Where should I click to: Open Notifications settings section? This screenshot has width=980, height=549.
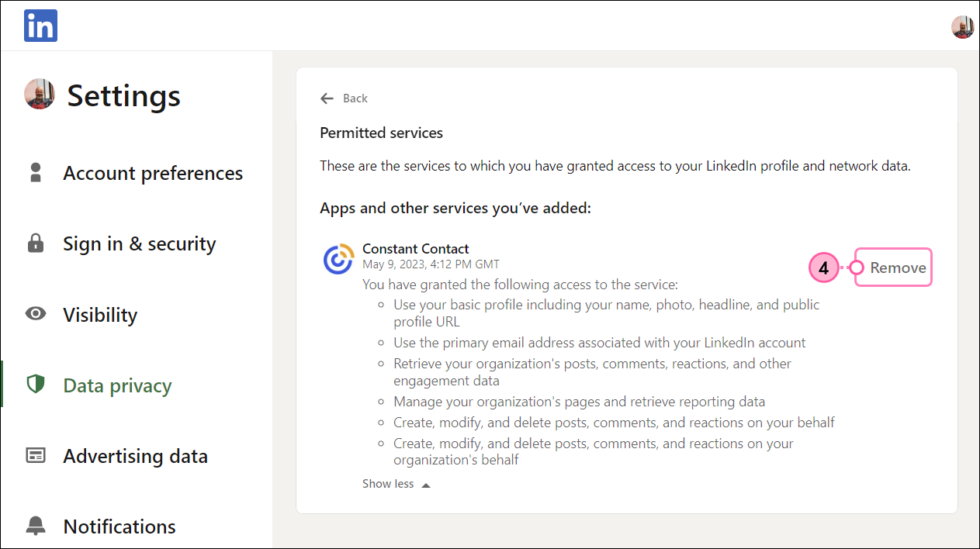pos(119,527)
